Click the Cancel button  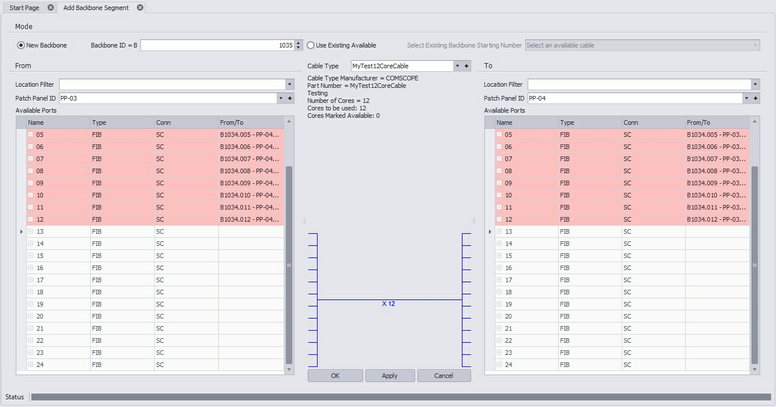[443, 375]
